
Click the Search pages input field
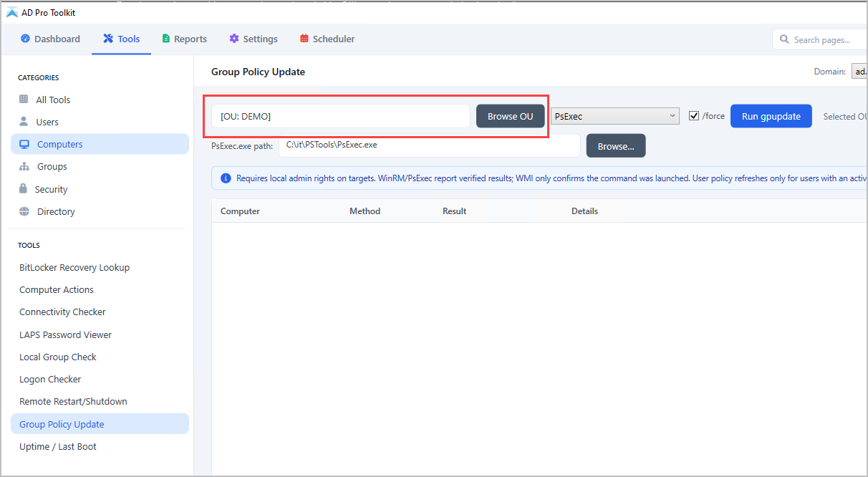point(820,39)
